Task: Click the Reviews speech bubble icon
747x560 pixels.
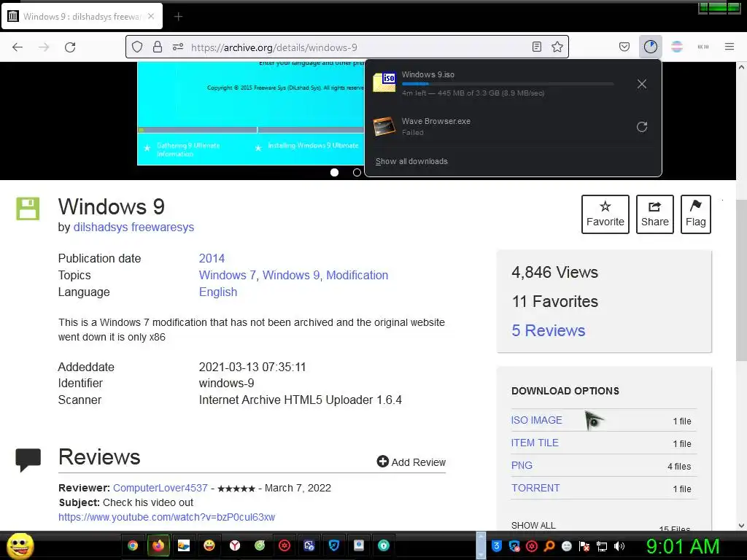Action: click(28, 459)
